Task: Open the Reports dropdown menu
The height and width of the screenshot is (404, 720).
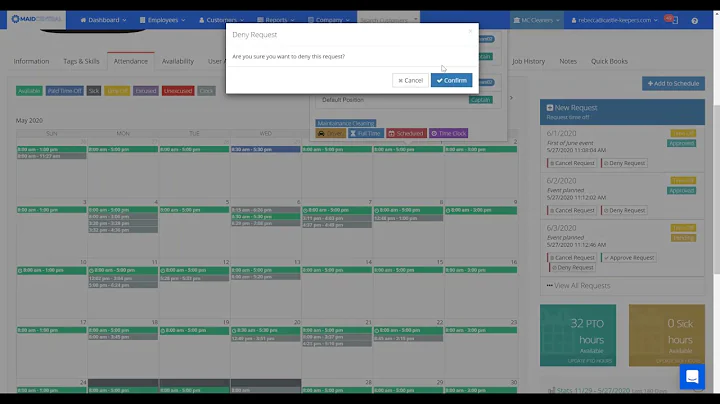Action: [x=276, y=20]
